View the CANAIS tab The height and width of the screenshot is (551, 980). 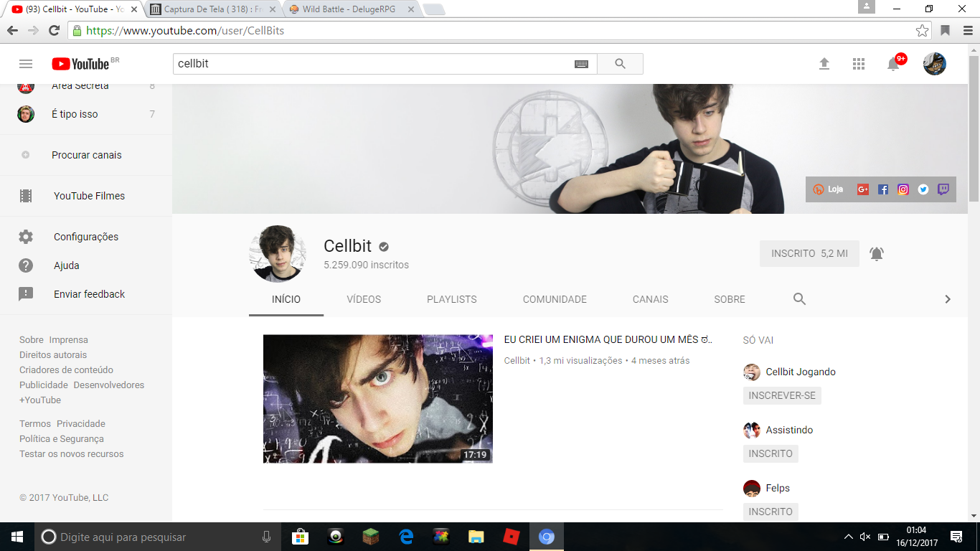651,299
